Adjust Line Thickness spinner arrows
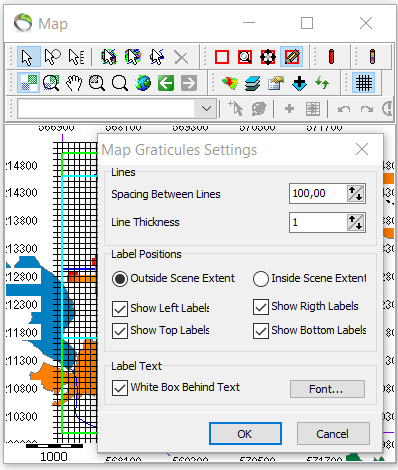 tap(355, 222)
